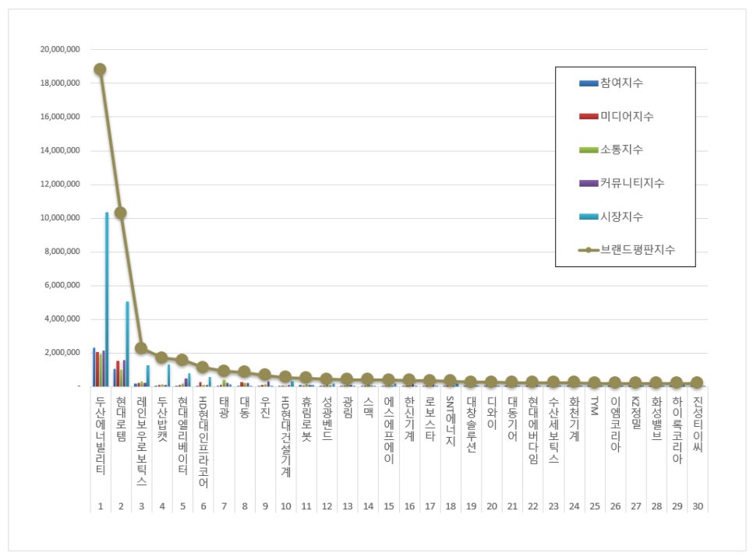
Task: Select the 미디어지수 legend label
Action: 627,116
